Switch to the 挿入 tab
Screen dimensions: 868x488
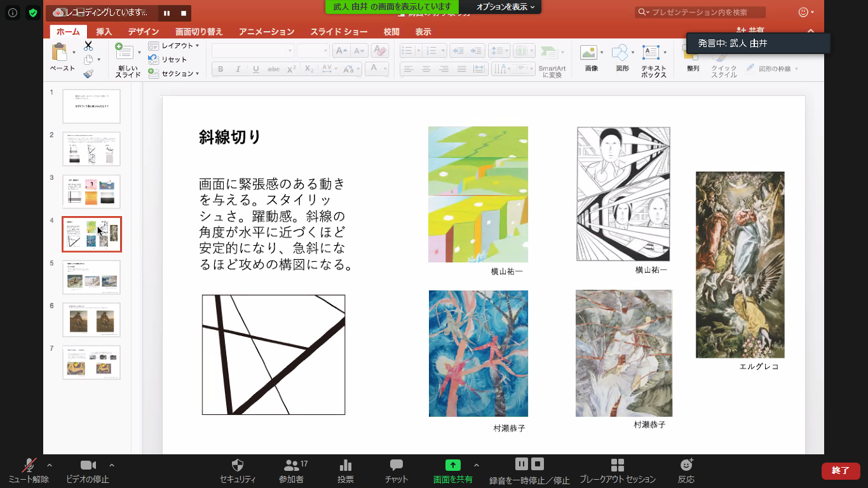(104, 31)
